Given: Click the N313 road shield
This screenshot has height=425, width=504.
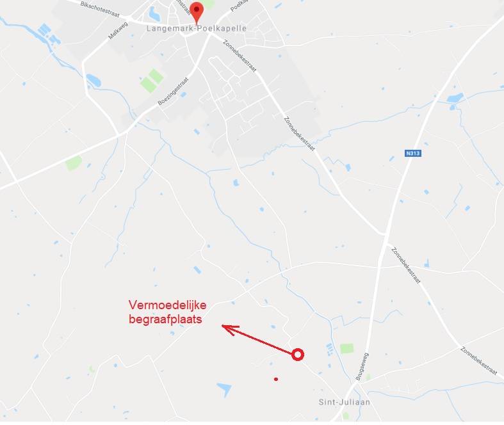Looking at the screenshot, I should 412,153.
